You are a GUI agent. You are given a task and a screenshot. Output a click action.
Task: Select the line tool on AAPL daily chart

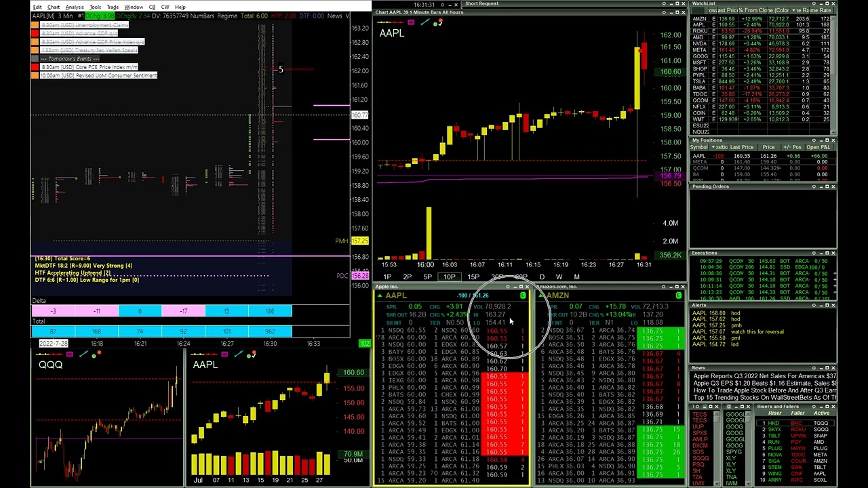(x=238, y=354)
